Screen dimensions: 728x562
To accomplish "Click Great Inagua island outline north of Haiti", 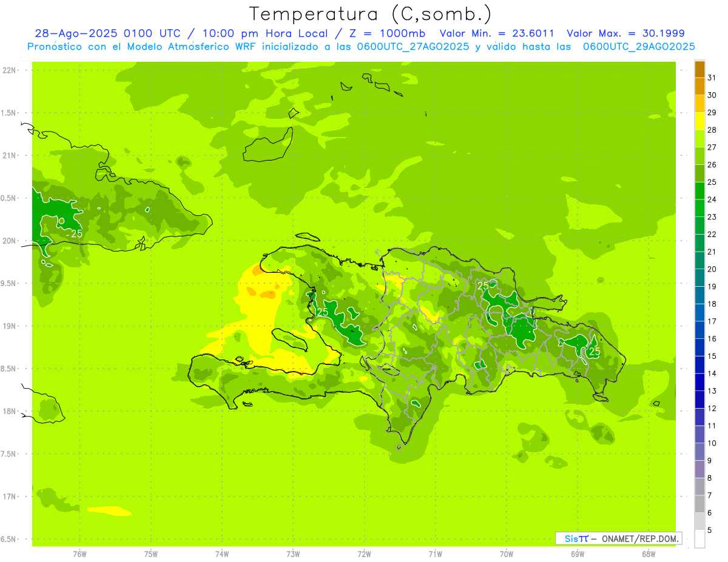I will [268, 146].
